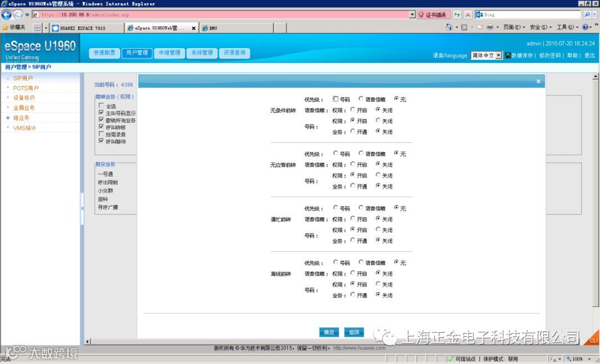600x364 pixels.
Task: Select POTS用户 in the sidebar
Action: click(26, 88)
